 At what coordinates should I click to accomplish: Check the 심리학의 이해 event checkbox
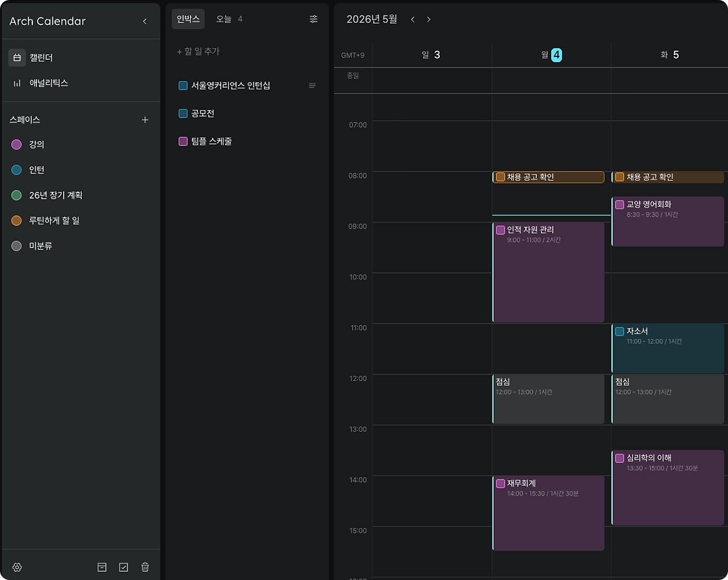click(x=620, y=458)
